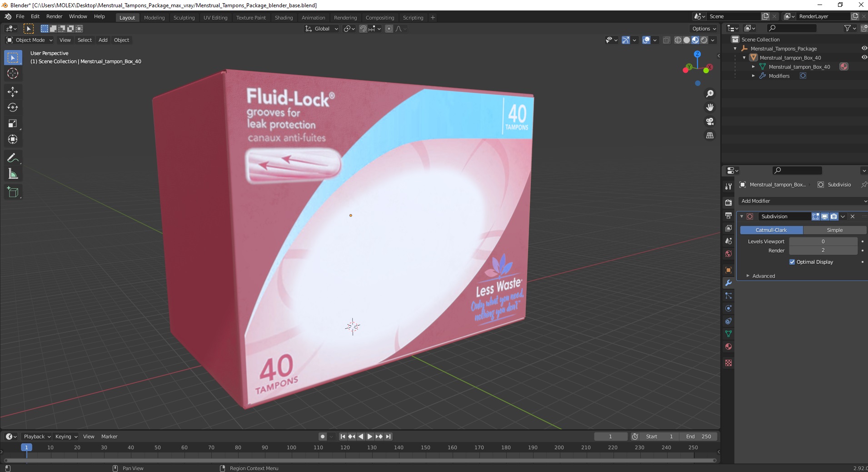
Task: Hide Menstrual_Tampons_Package collection in viewport
Action: 864,48
